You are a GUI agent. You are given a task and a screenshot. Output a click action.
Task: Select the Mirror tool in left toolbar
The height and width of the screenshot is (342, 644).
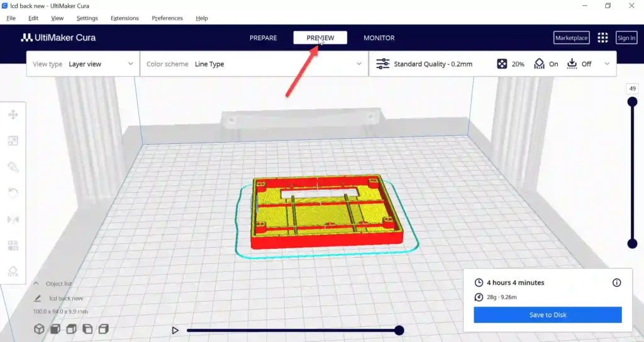[x=13, y=219]
